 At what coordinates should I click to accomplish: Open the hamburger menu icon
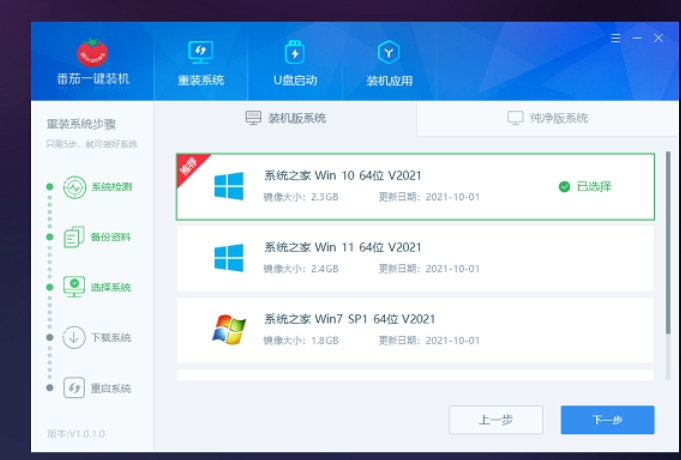pyautogui.click(x=615, y=38)
